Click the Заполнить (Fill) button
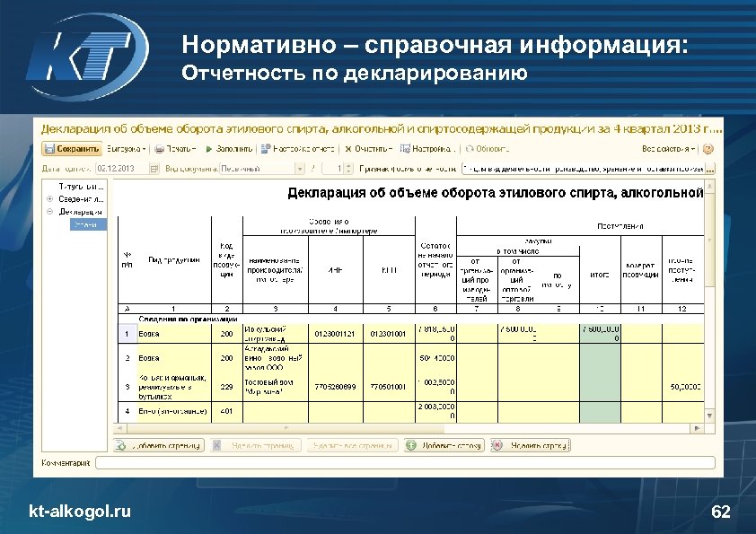Viewport: 756px width, 534px height. coord(229,149)
